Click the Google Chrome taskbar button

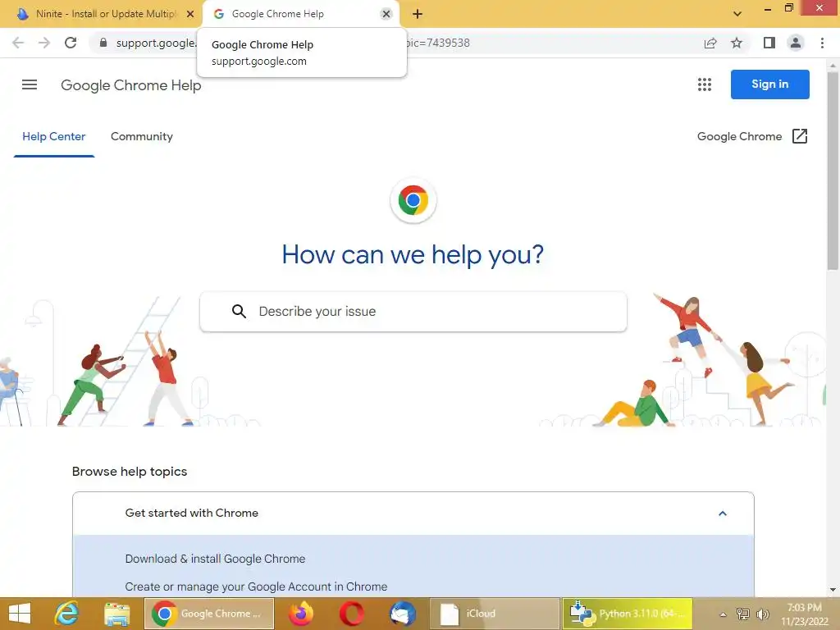pos(209,614)
